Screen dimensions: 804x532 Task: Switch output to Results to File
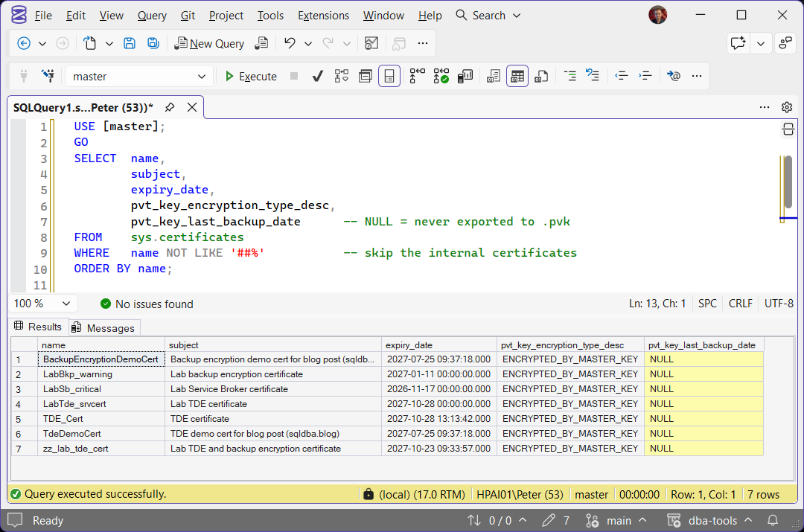click(541, 77)
